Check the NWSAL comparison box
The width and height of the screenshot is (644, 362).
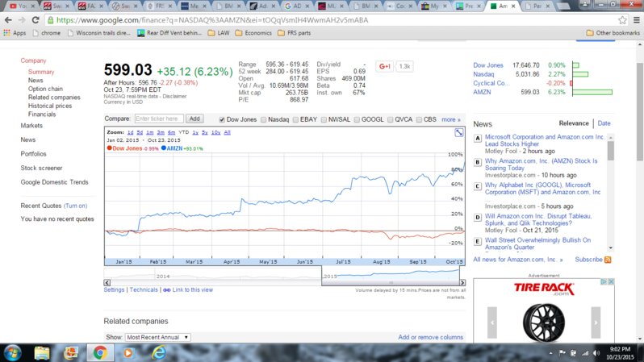point(324,119)
